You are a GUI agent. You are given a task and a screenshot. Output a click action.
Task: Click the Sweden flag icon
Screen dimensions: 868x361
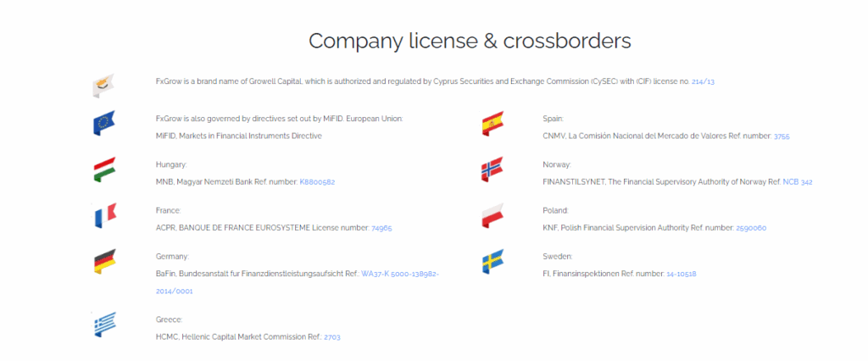point(492,262)
